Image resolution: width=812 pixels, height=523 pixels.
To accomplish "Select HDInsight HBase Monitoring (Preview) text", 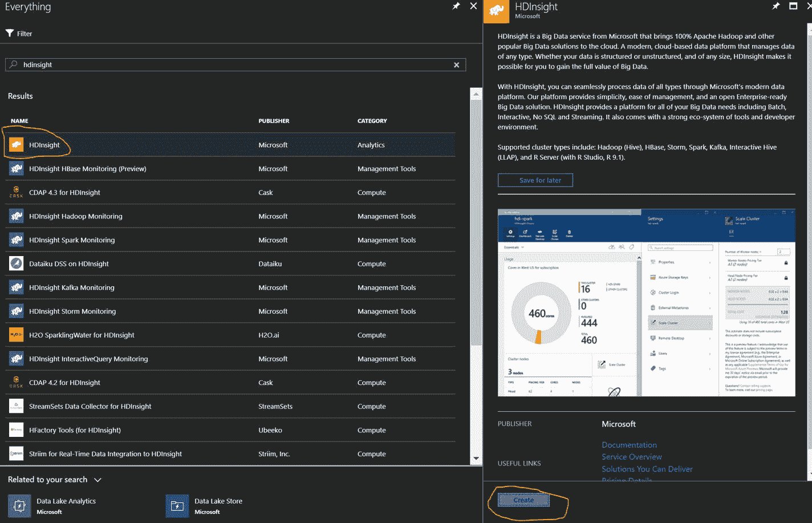I will 88,169.
